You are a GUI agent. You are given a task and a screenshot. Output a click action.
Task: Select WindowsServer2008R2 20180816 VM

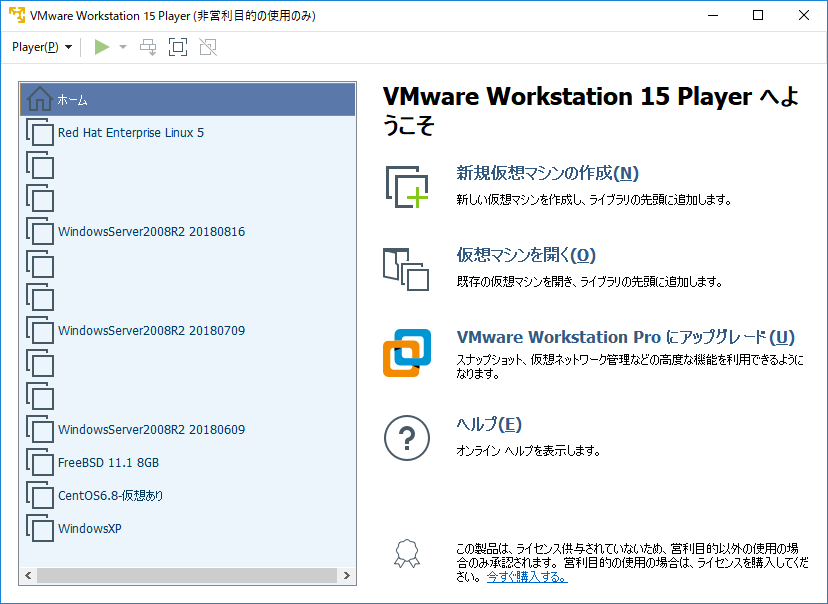[x=187, y=231]
